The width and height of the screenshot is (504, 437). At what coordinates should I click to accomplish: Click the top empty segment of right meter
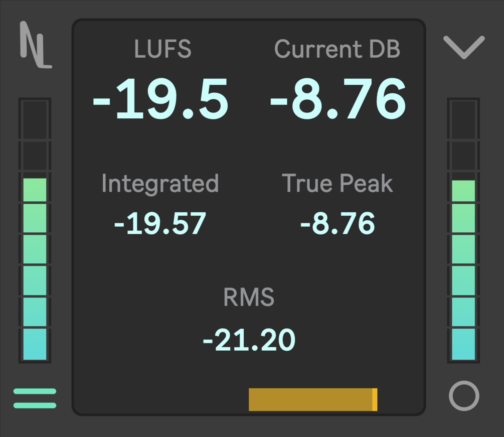pyautogui.click(x=463, y=119)
